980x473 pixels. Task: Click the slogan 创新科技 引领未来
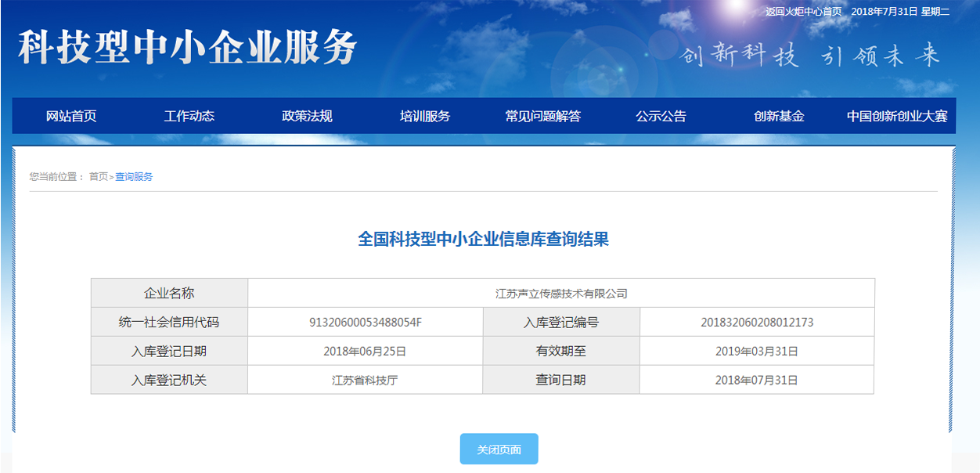810,56
